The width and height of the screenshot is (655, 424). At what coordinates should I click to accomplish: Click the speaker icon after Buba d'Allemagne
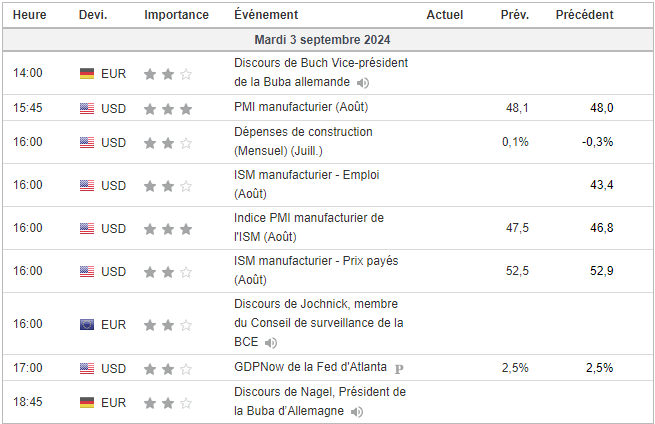[x=359, y=411]
